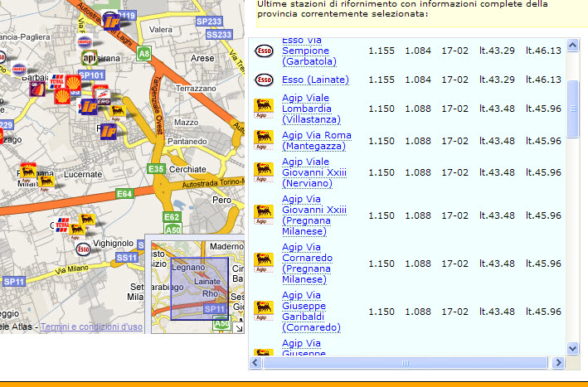Open the Total marker north of Vighignolo

pyautogui.click(x=62, y=225)
